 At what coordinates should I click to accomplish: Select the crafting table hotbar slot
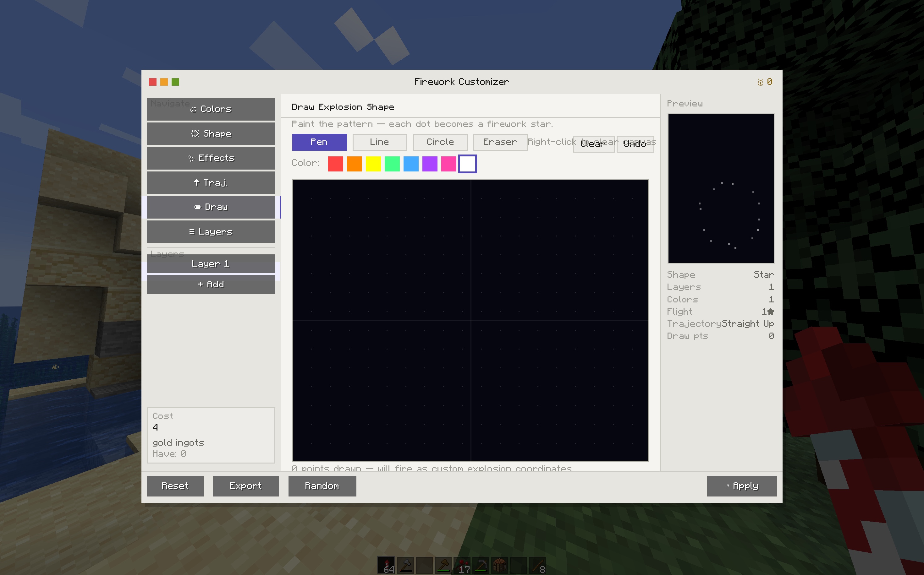point(500,565)
